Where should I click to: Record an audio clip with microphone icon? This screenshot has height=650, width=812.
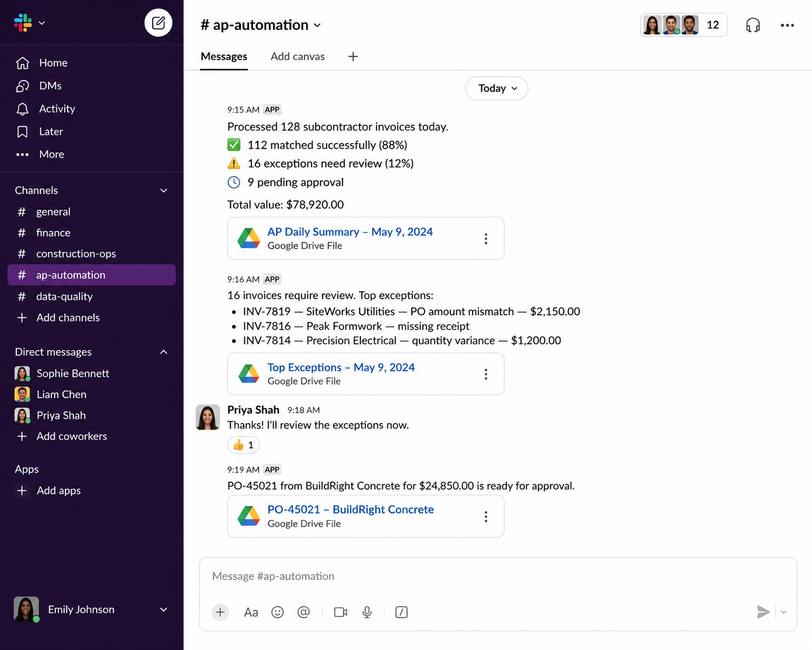(x=367, y=612)
